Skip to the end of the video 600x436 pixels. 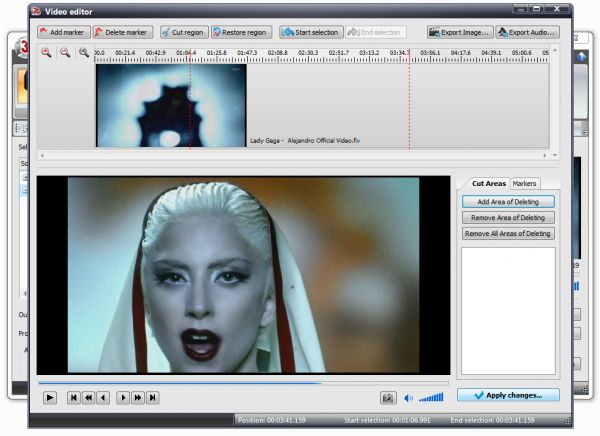point(153,397)
